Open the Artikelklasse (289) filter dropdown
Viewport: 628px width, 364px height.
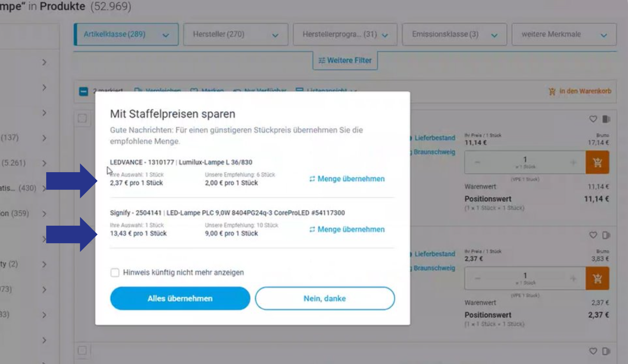pyautogui.click(x=126, y=34)
